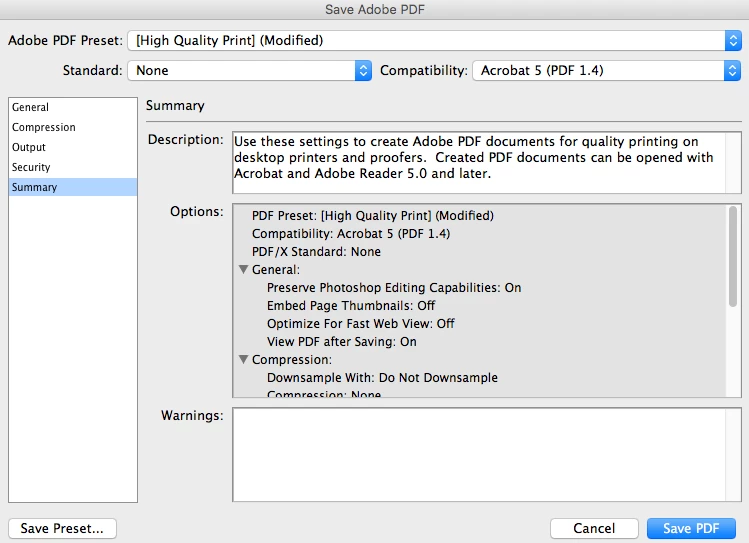Select the Compression category in sidebar
Image resolution: width=749 pixels, height=543 pixels.
pos(73,127)
